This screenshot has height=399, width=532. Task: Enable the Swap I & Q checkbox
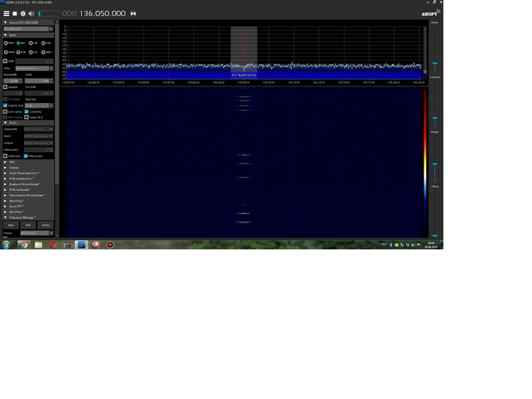(x=27, y=117)
